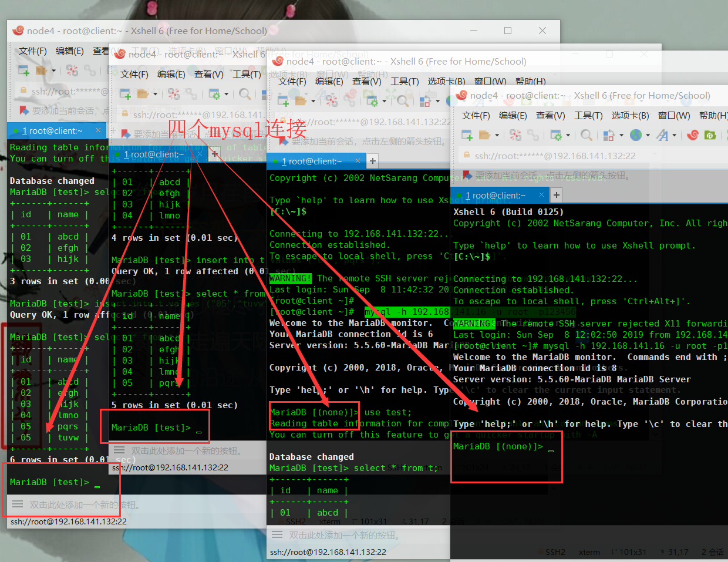Click Open folder icon in third window

301,101
